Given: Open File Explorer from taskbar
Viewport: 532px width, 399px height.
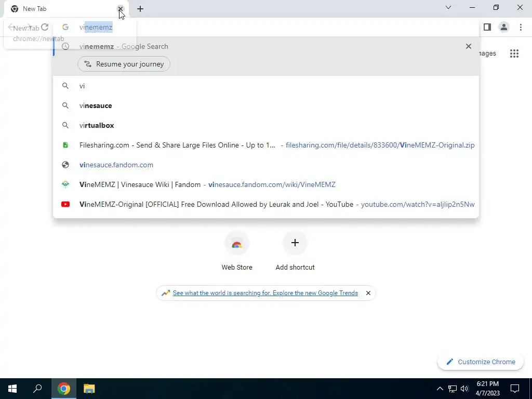Looking at the screenshot, I should [89, 389].
